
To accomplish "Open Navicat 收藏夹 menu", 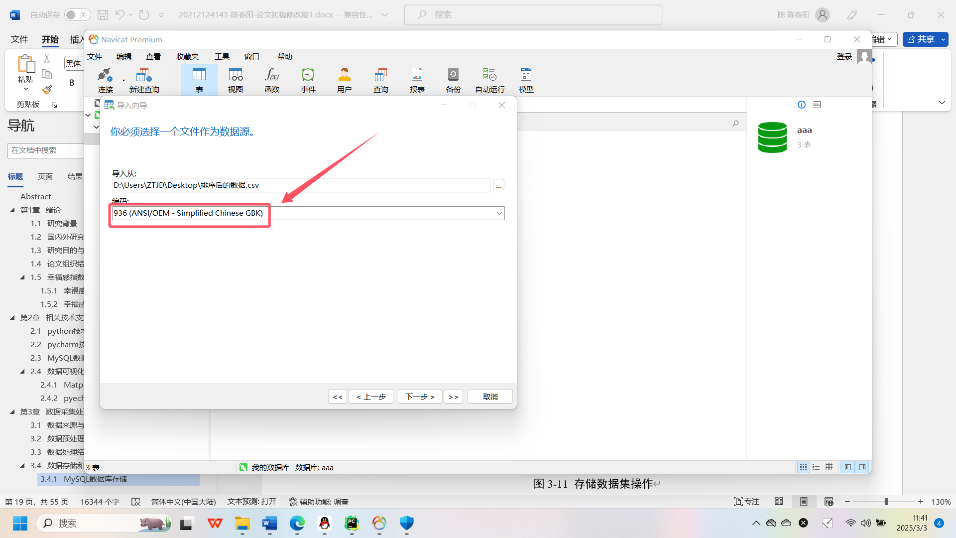I will pyautogui.click(x=188, y=57).
